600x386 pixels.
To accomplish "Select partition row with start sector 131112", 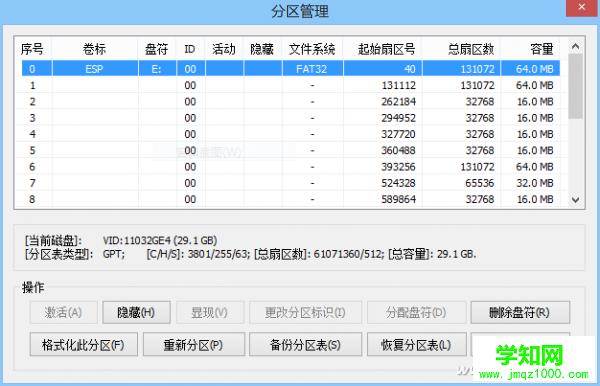I will tap(288, 85).
